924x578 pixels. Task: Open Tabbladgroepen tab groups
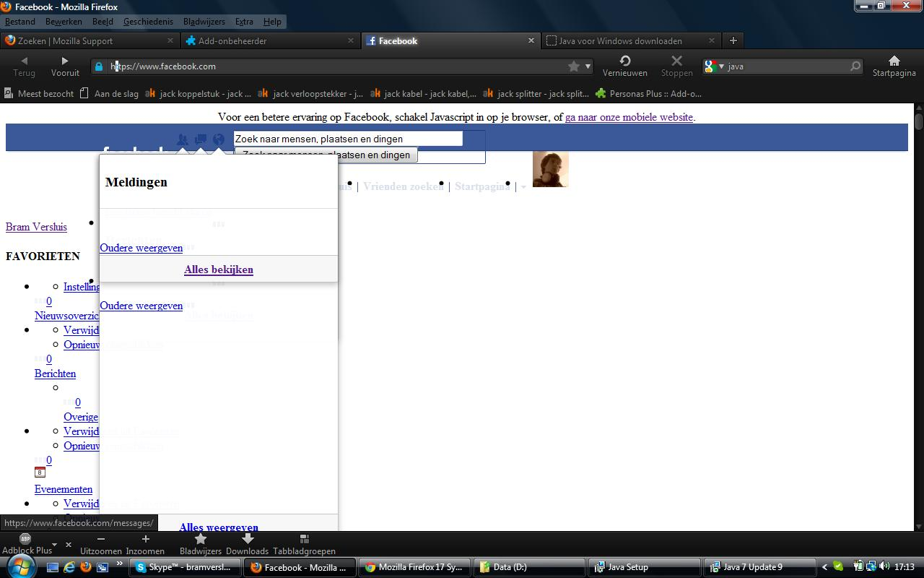tap(304, 543)
